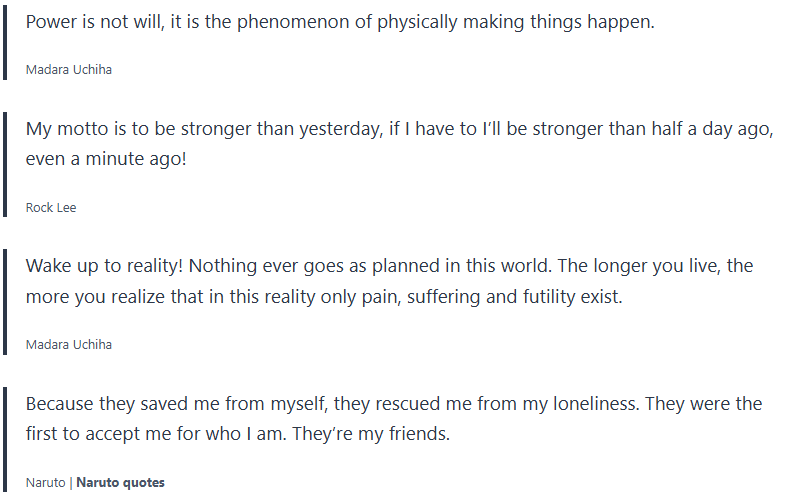
Task: Click the "even a minute ago!" line
Action: click(106, 159)
